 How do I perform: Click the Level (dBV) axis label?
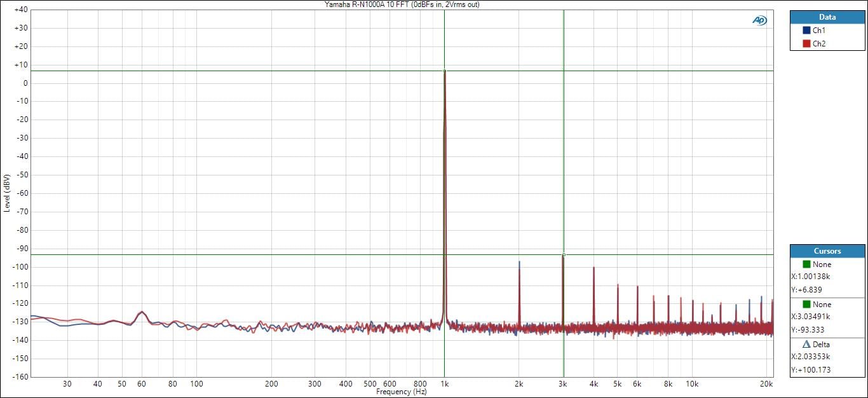(7, 193)
